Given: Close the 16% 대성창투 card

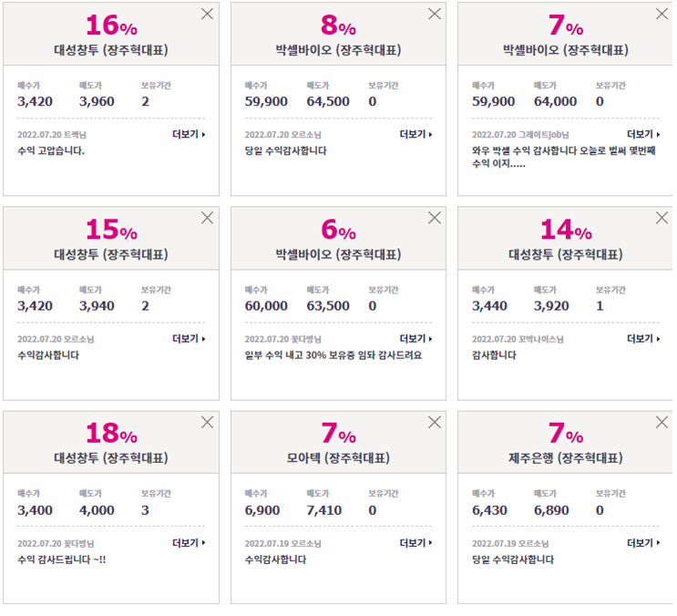Looking at the screenshot, I should point(207,14).
